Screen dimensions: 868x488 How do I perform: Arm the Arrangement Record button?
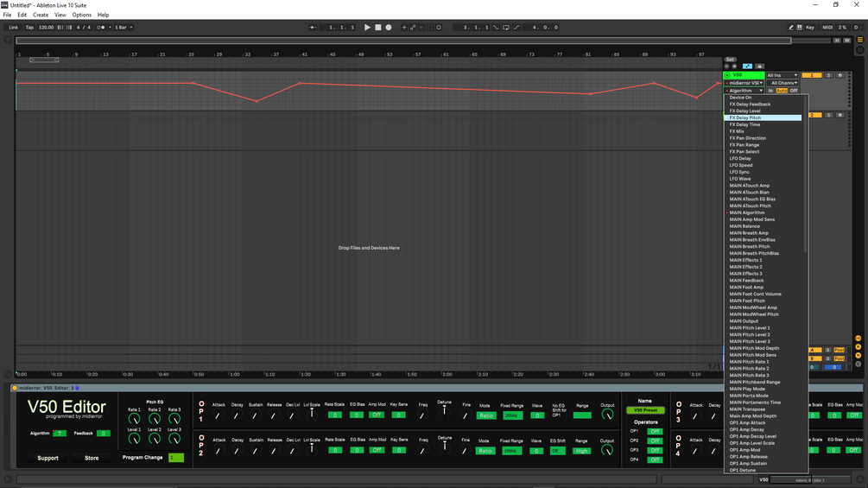389,27
